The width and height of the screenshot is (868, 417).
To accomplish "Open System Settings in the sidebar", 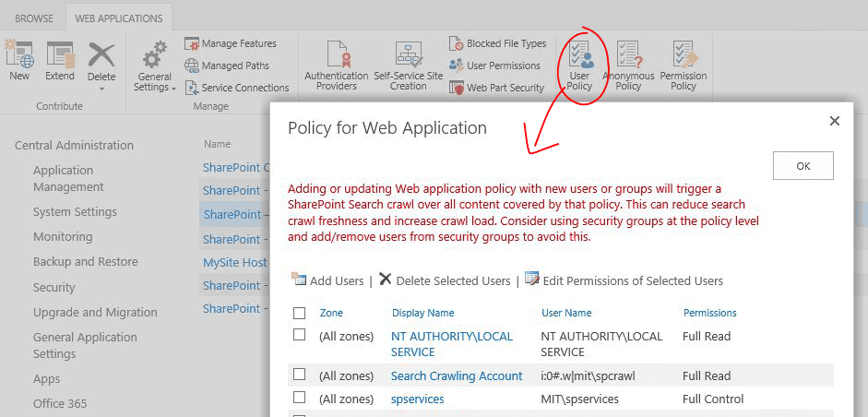I will pos(76,211).
